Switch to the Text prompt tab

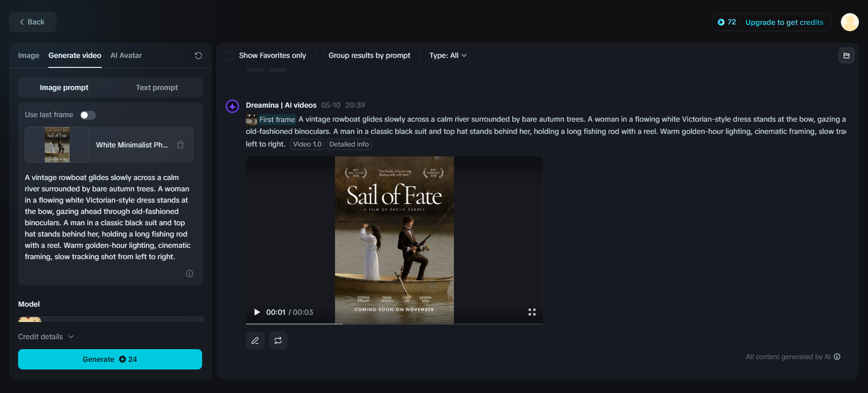157,87
